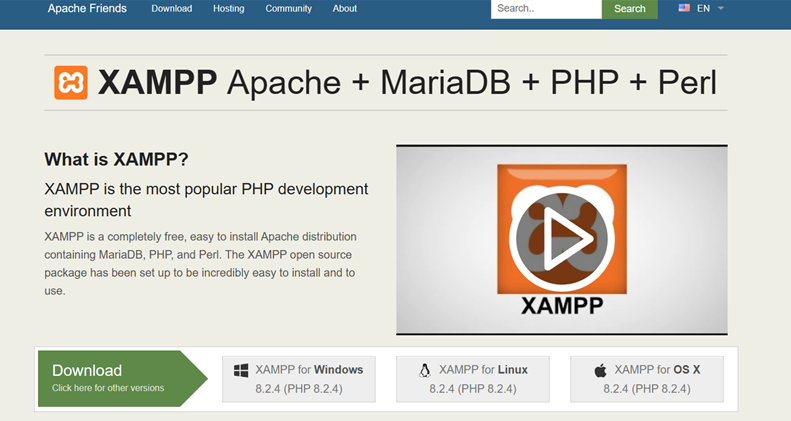Click the Linux penguin icon
Screen dimensions: 791x421
425,371
